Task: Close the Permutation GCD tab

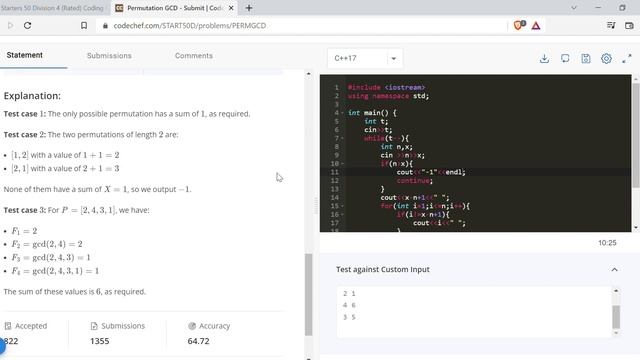Action: [231, 8]
